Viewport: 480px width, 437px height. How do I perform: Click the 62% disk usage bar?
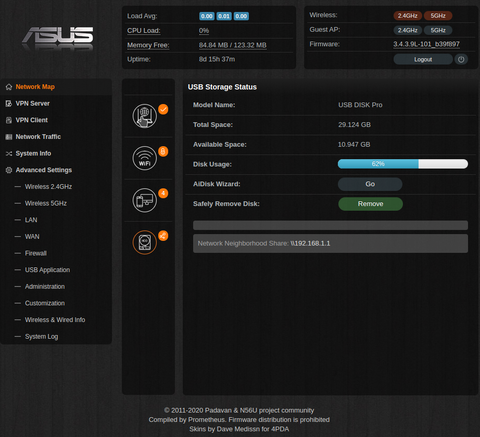point(403,164)
